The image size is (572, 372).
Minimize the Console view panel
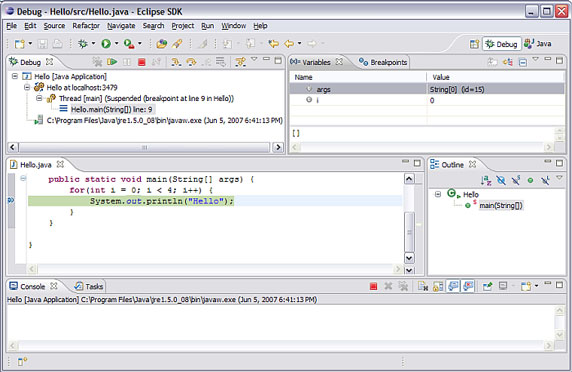pyautogui.click(x=548, y=283)
